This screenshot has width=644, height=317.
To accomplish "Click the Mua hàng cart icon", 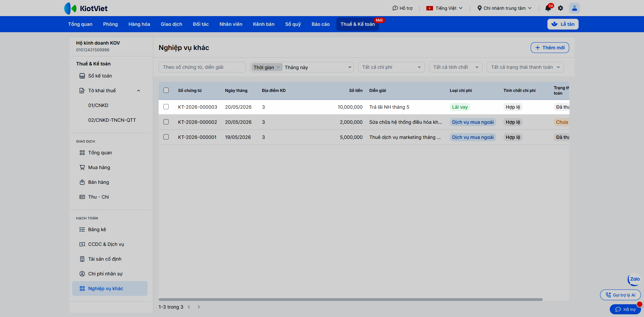I will click(82, 167).
